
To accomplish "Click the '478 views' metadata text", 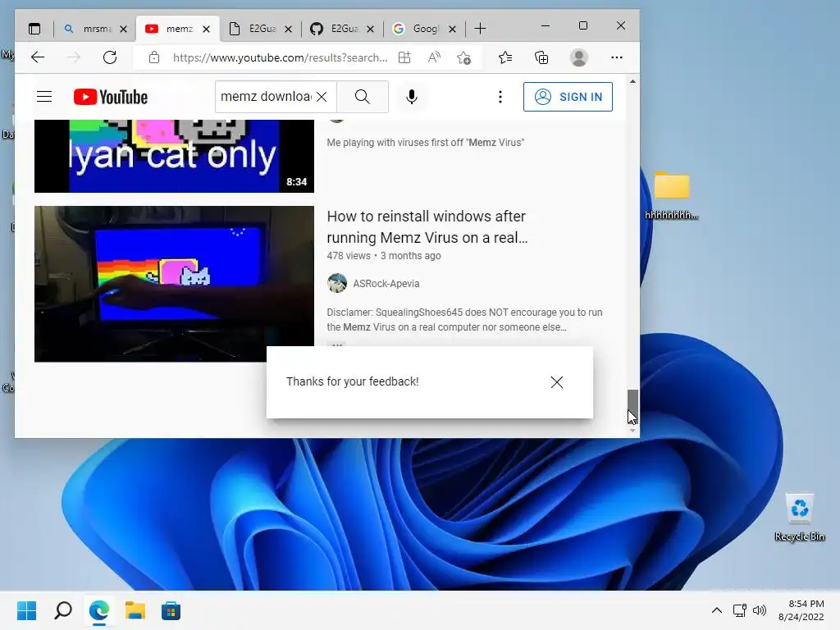I will click(348, 256).
